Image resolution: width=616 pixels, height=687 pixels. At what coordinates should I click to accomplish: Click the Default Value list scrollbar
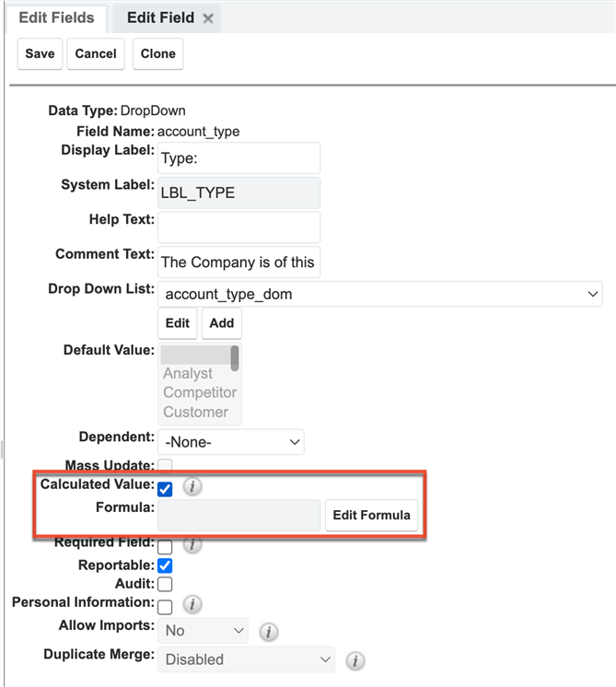pyautogui.click(x=236, y=357)
